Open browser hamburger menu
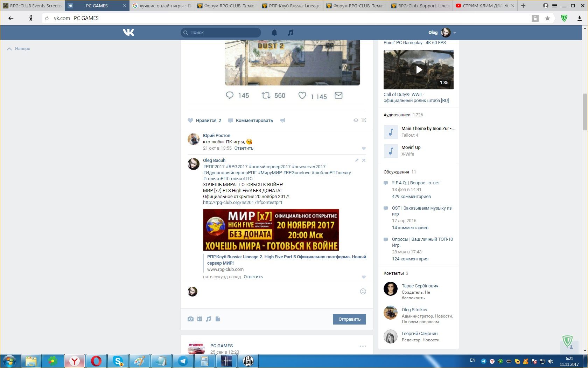Viewport: 588px width, 368px height. tap(555, 6)
